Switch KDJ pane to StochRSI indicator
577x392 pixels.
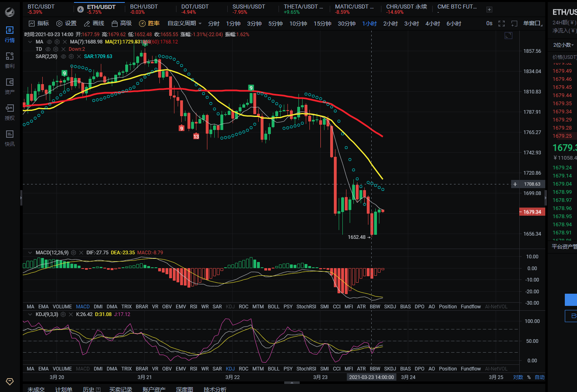click(x=306, y=369)
